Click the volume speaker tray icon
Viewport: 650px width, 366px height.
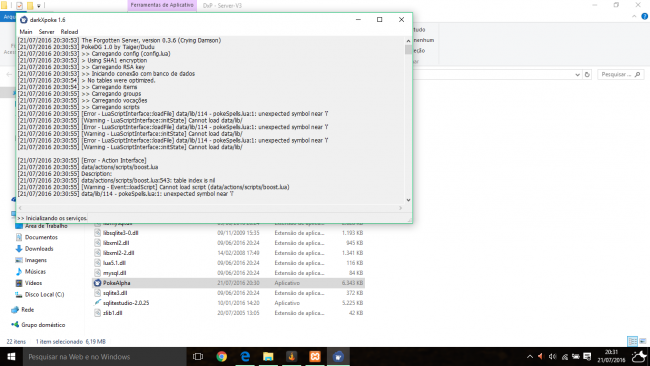(553, 357)
